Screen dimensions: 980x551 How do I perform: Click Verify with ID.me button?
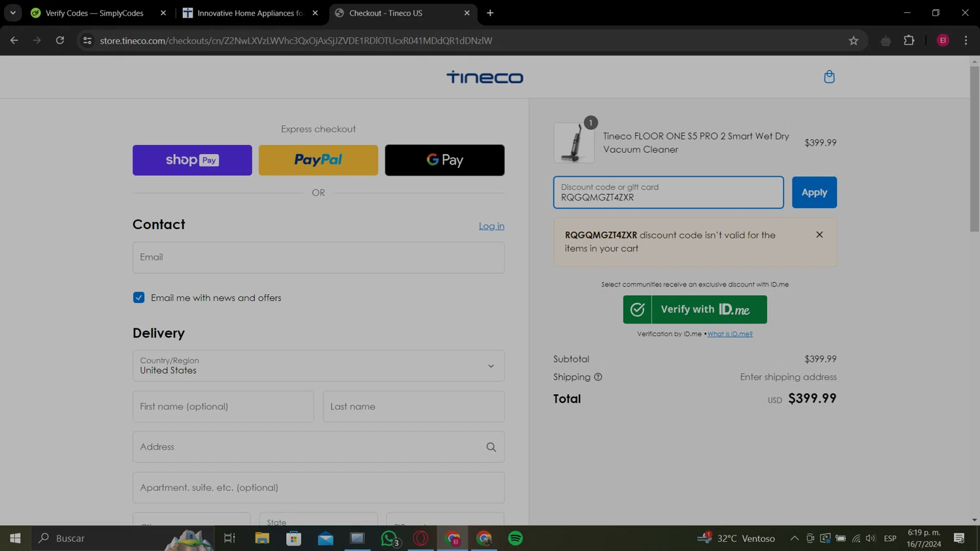(x=694, y=309)
